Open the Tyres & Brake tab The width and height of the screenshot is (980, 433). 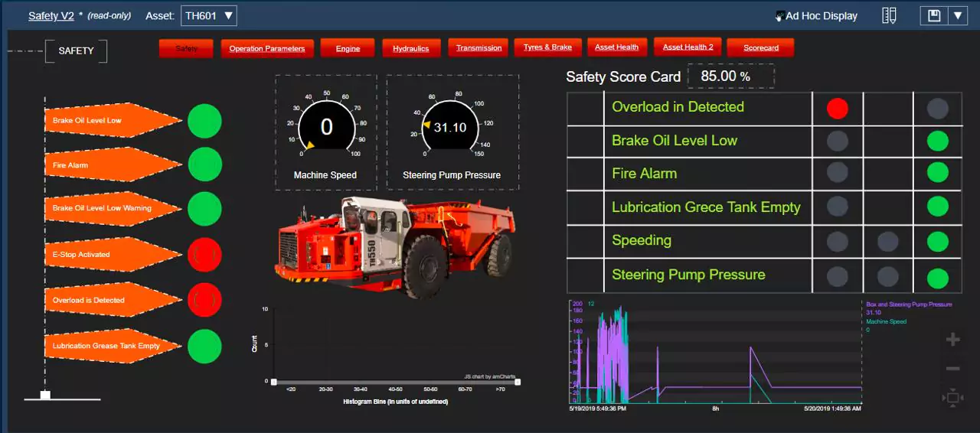click(x=547, y=47)
